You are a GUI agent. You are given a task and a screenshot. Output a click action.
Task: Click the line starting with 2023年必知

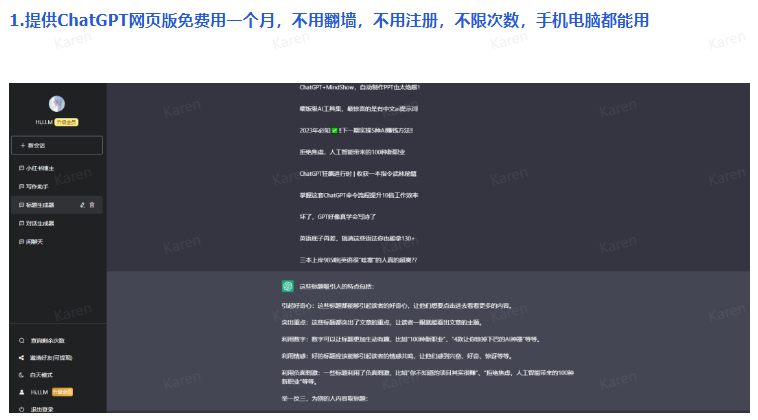click(x=356, y=130)
